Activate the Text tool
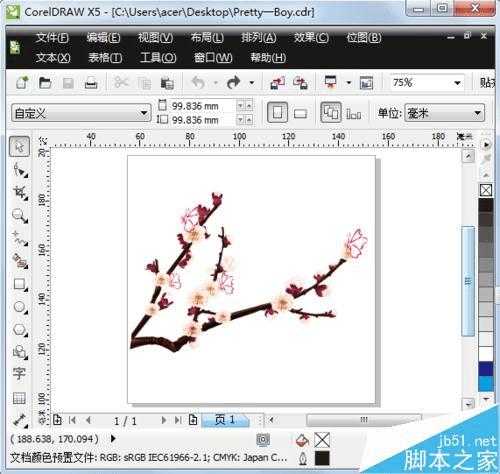Screen dimensions: 500x474 (x=19, y=373)
